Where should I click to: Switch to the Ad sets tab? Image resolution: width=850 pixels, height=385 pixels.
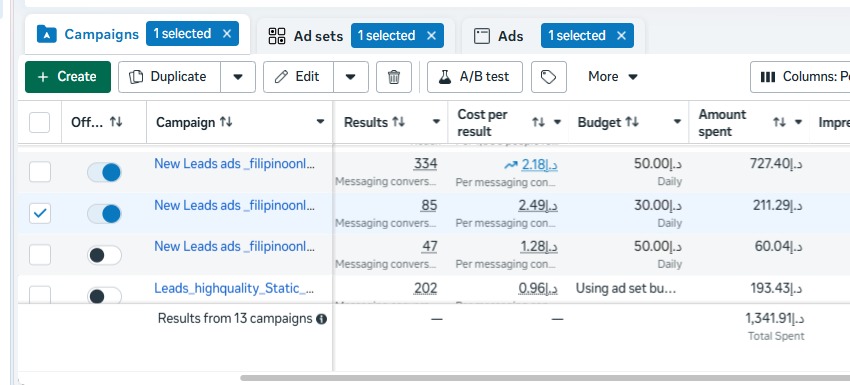(x=318, y=36)
